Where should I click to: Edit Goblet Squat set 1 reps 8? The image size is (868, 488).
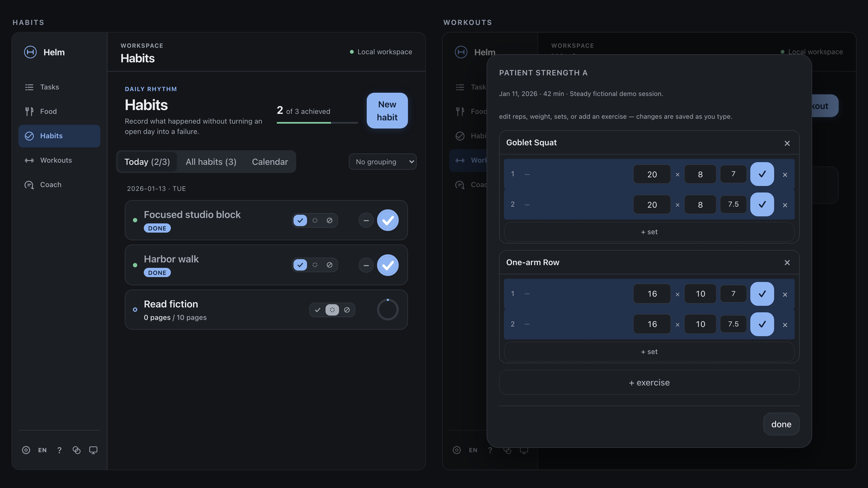pyautogui.click(x=700, y=174)
